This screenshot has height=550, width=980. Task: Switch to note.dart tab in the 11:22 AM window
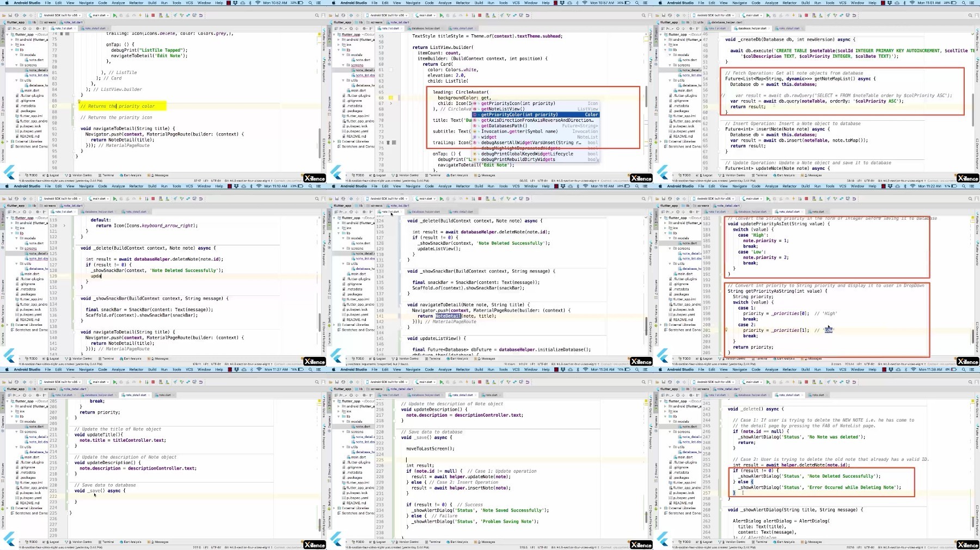click(x=817, y=212)
